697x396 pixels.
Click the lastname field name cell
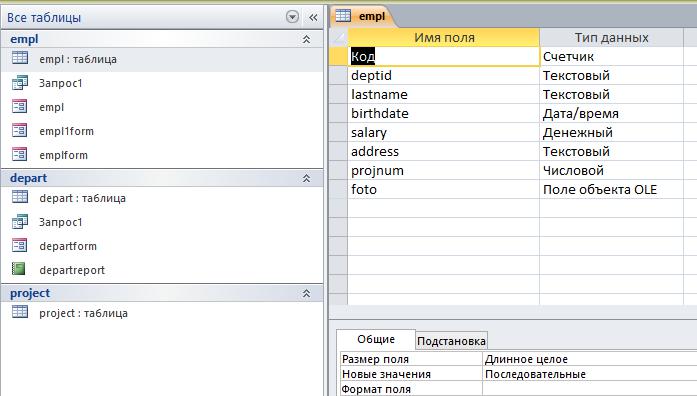pyautogui.click(x=444, y=95)
